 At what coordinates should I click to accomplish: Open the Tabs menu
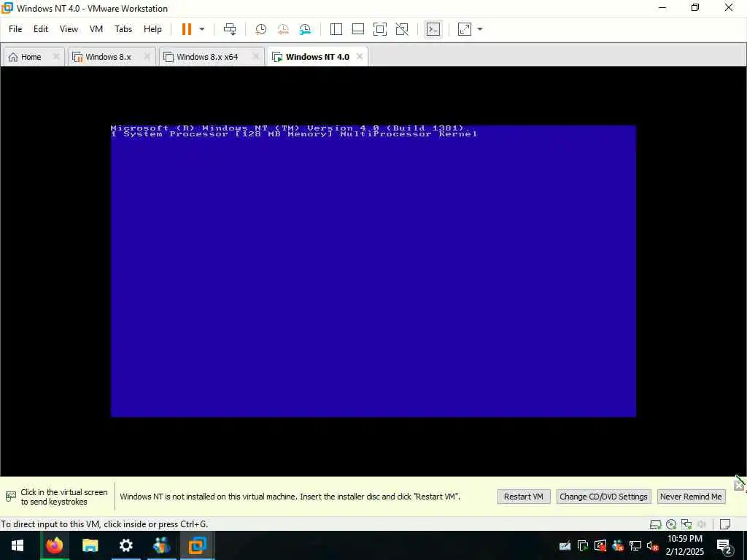pos(123,29)
